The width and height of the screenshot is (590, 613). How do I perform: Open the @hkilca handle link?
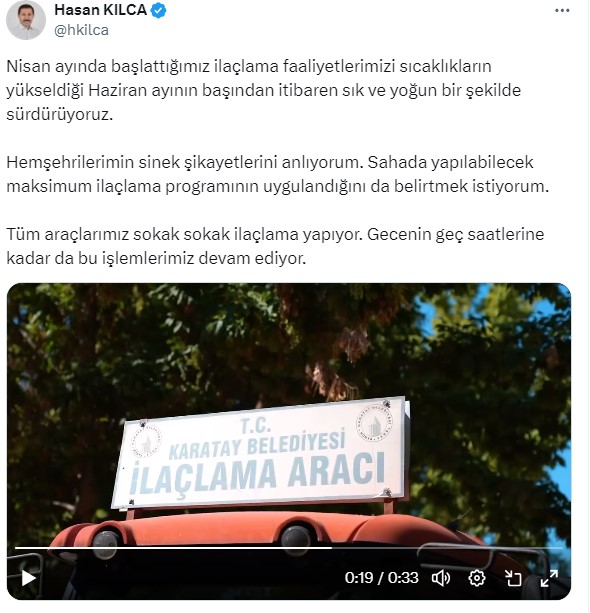pos(81,30)
